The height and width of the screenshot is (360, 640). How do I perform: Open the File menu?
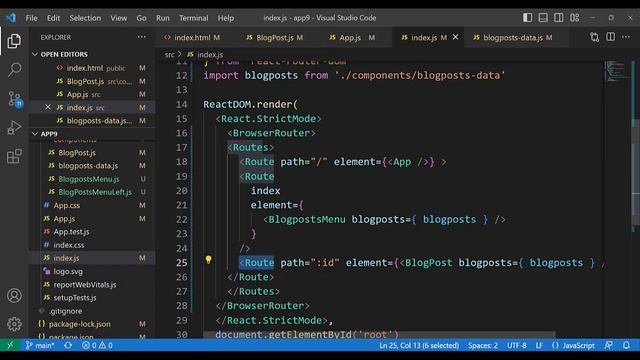pos(31,18)
